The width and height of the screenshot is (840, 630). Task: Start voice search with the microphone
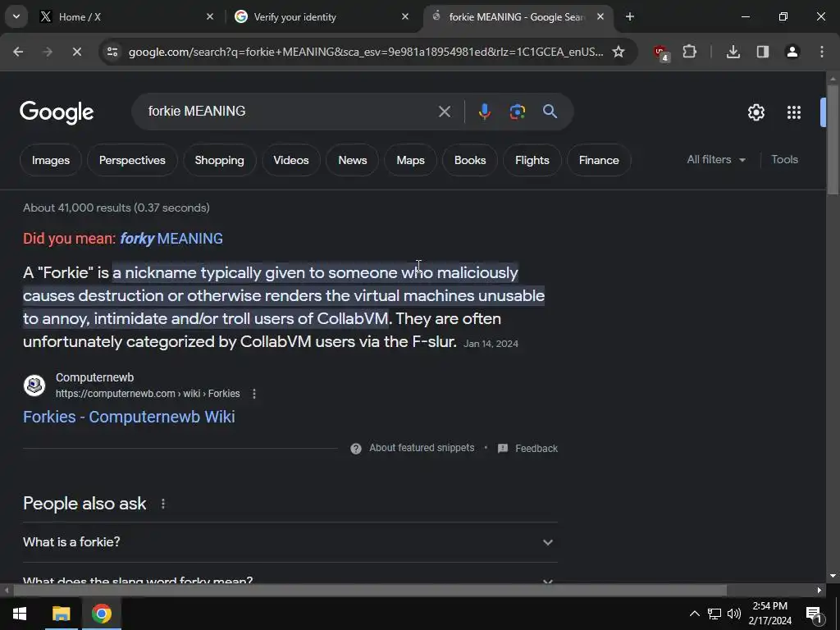(484, 112)
